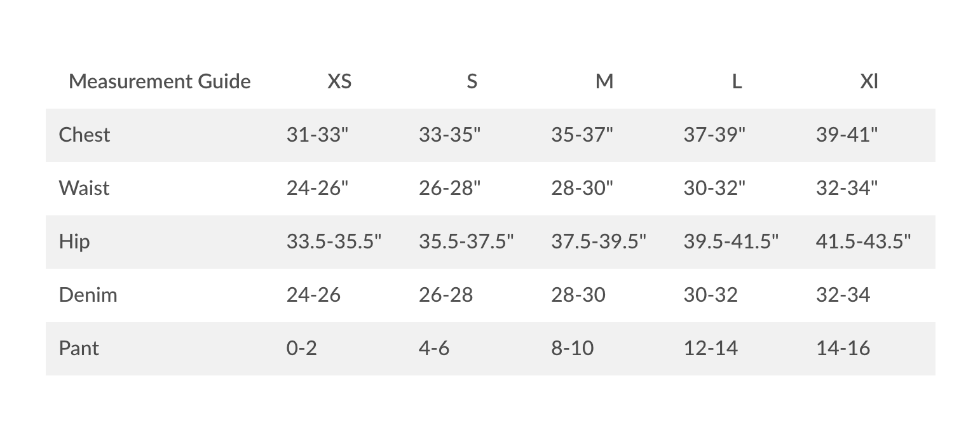Click the Measurement Guide header
The width and height of the screenshot is (980, 432).
click(x=160, y=81)
